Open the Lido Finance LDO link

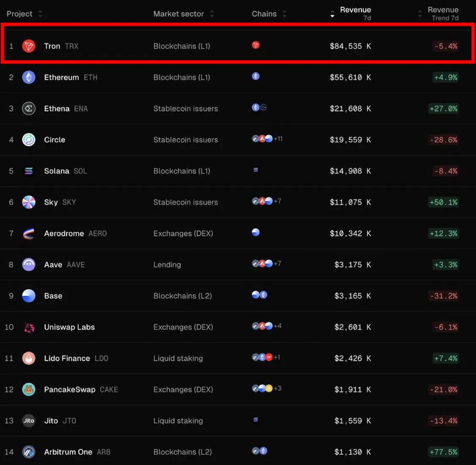pos(76,358)
